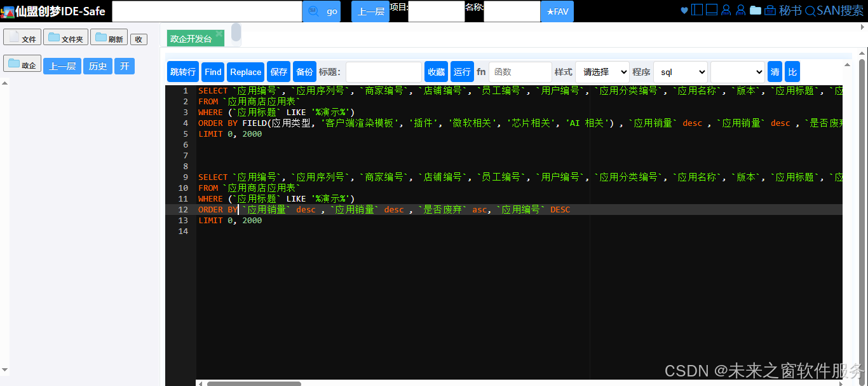Screen dimensions: 868x386
Task: Click the person icon beside the bottom-panel layout icon
Action: click(x=726, y=10)
